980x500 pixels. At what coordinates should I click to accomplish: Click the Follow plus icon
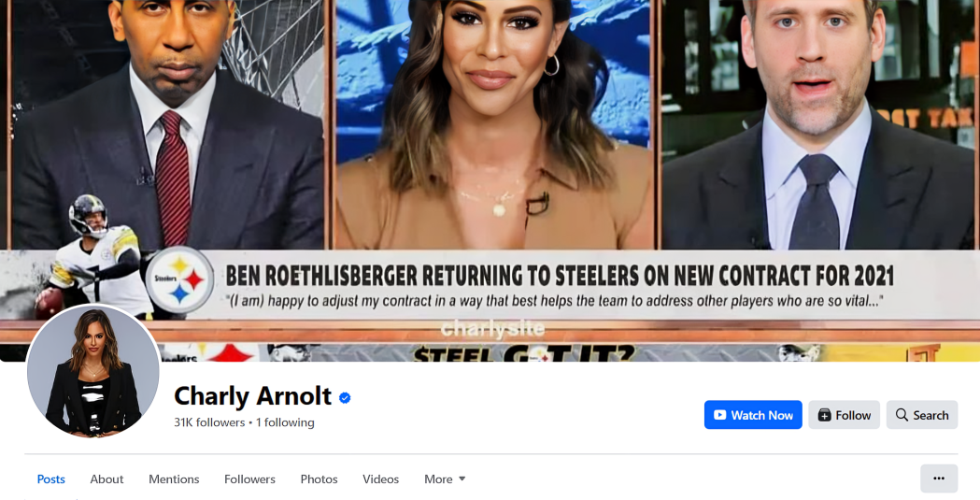(x=824, y=415)
